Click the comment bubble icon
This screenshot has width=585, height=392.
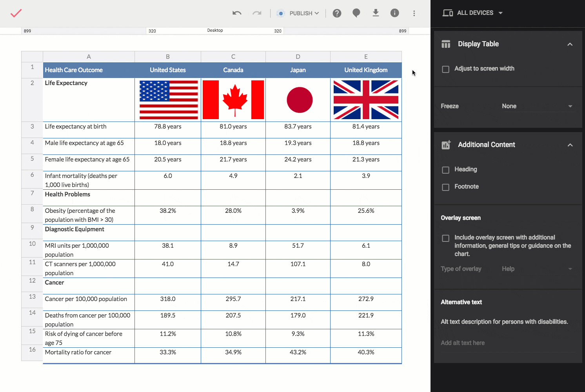tap(356, 13)
